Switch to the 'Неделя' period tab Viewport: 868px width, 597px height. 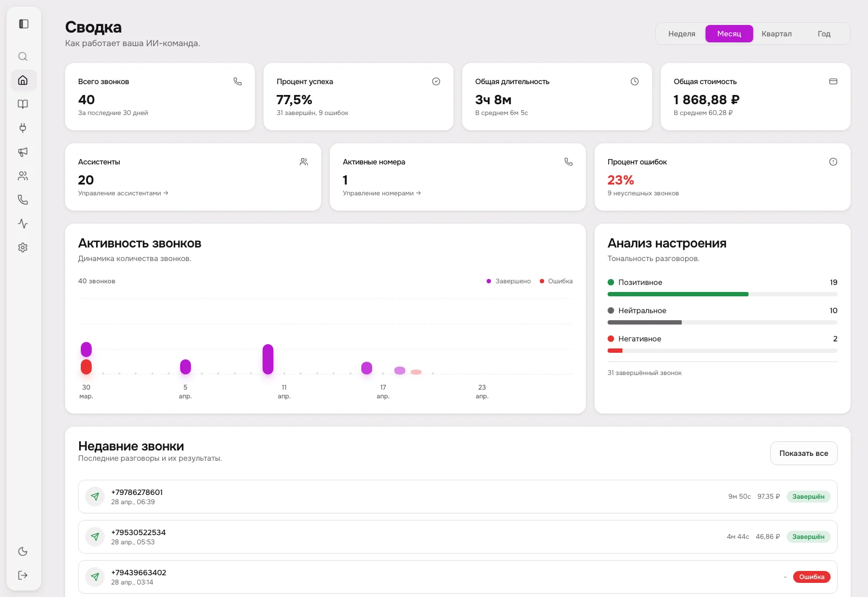(681, 33)
